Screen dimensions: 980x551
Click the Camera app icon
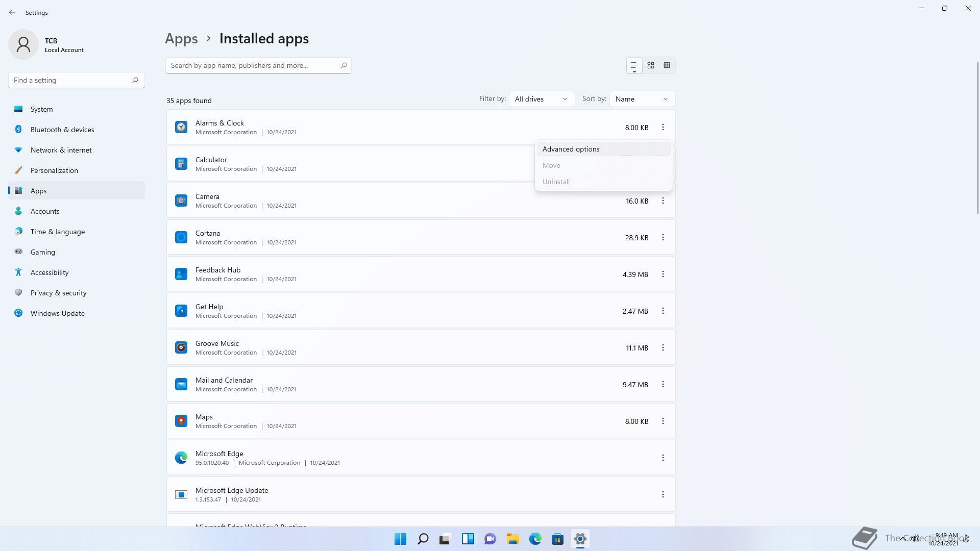click(181, 201)
